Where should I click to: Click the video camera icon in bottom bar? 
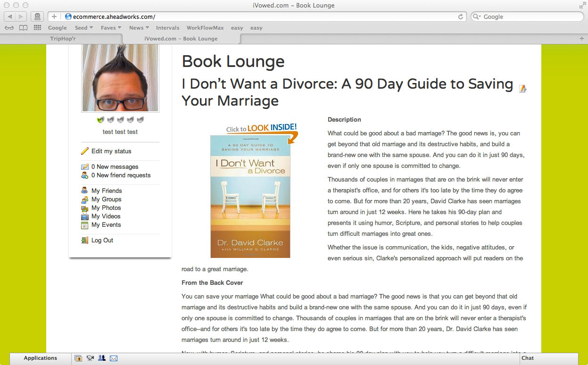tap(90, 358)
